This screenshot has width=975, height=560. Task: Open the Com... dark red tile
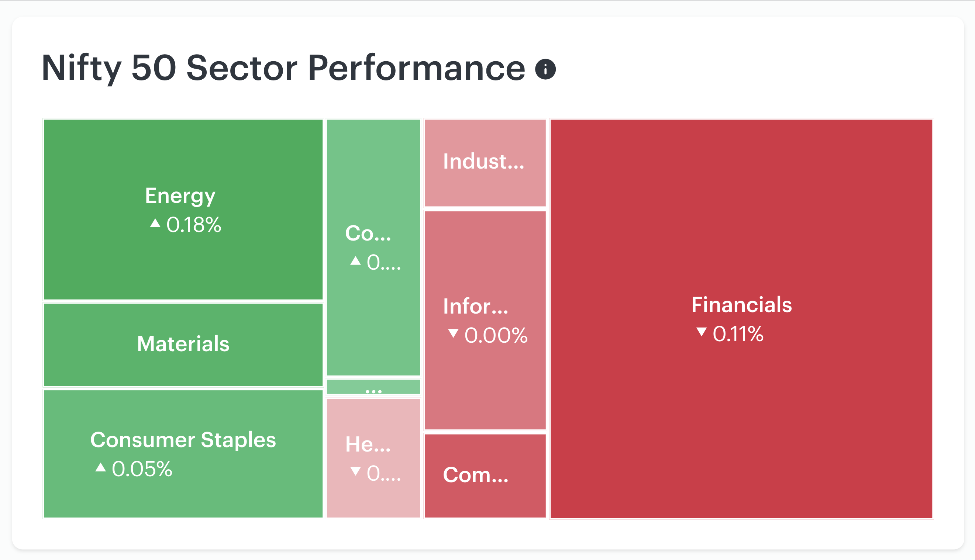point(485,476)
